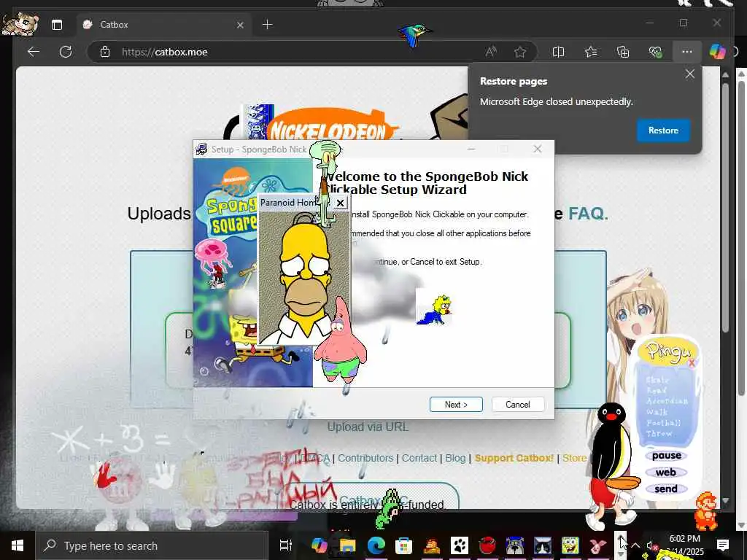This screenshot has width=747, height=560.
Task: Open File Explorer from taskbar
Action: coord(347,545)
